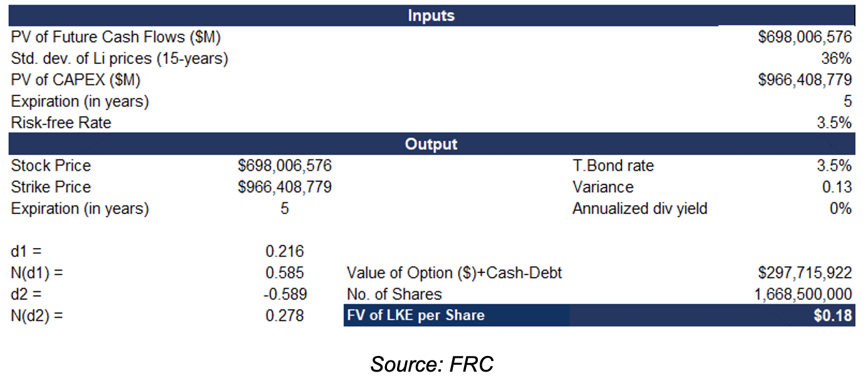Select the PV of CAPEX input value
The image size is (868, 388).
click(x=805, y=80)
